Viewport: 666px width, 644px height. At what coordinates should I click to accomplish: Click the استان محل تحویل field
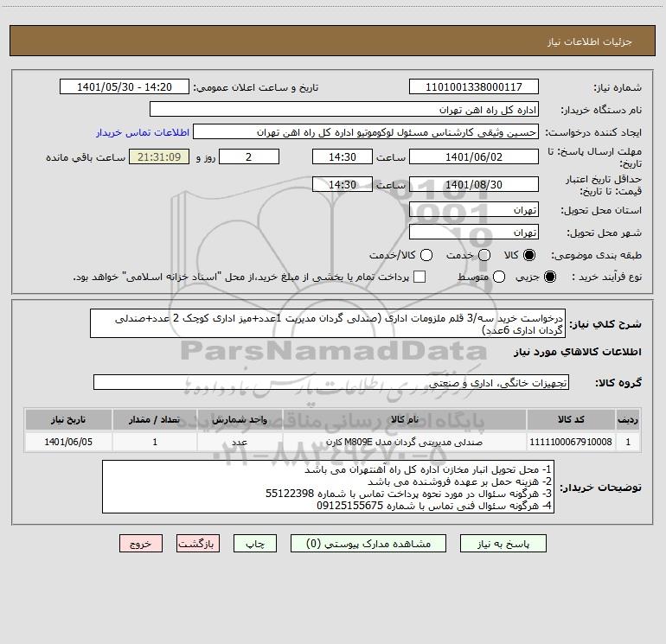474,209
